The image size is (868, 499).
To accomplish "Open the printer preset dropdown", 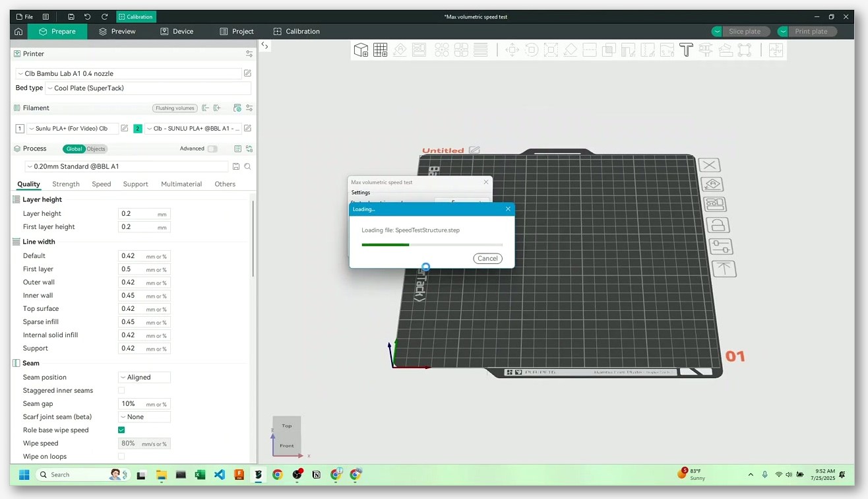I will [x=129, y=73].
